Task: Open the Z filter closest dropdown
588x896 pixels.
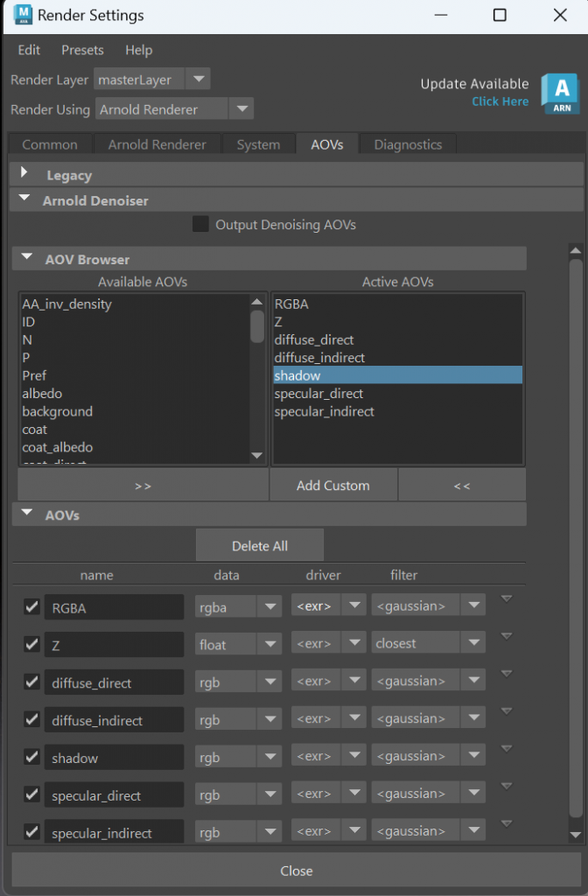Action: (428, 642)
